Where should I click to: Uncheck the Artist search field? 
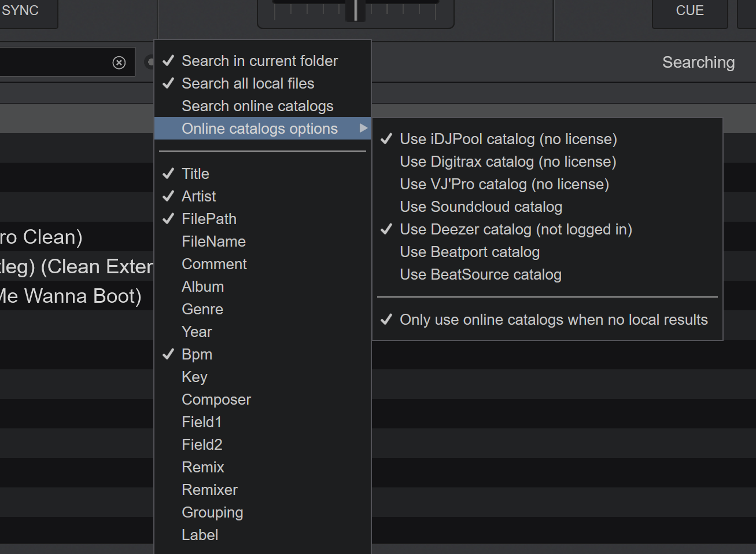click(x=263, y=196)
